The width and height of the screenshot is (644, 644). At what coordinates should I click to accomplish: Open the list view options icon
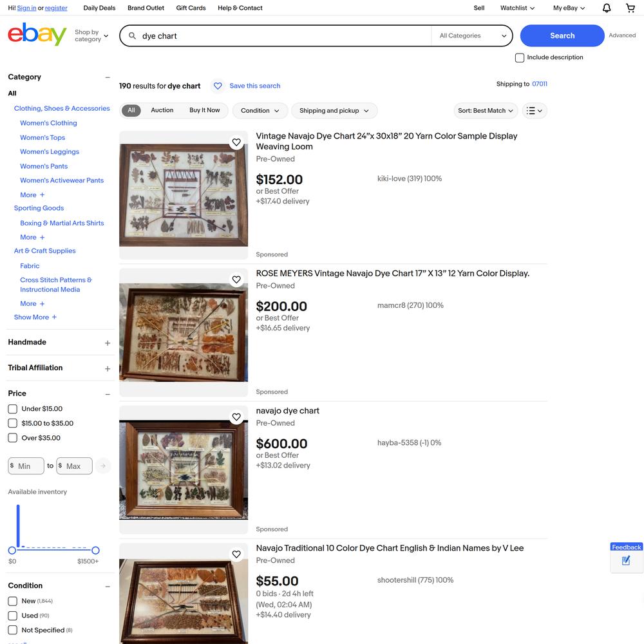click(535, 111)
